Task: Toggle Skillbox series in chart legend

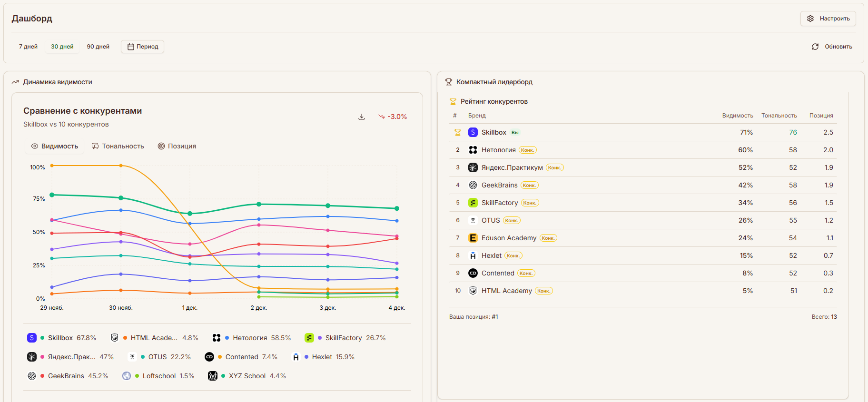Action: click(x=61, y=338)
